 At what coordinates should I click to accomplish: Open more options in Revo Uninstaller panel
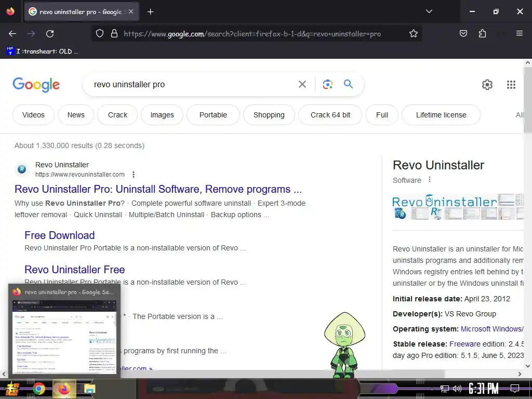tap(430, 179)
